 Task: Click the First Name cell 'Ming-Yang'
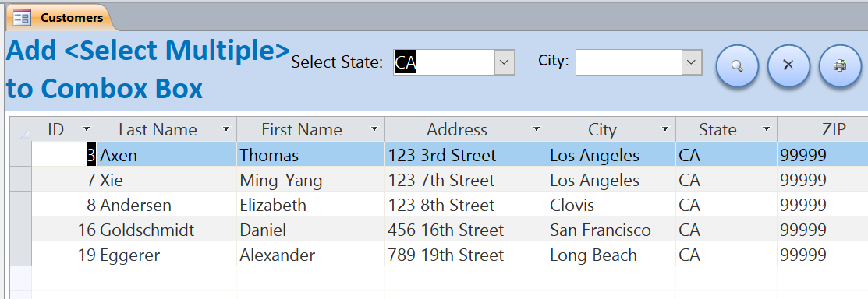pos(310,180)
